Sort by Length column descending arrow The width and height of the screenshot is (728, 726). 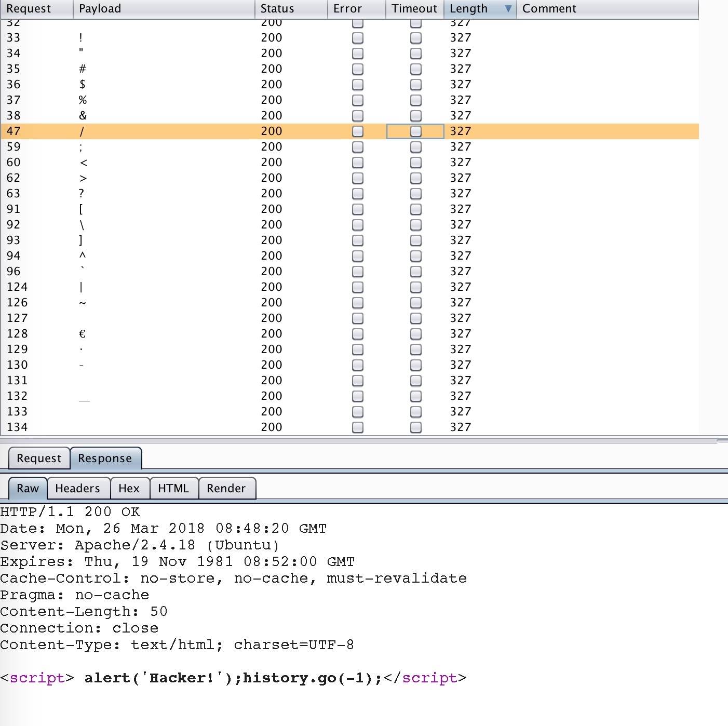(x=508, y=9)
